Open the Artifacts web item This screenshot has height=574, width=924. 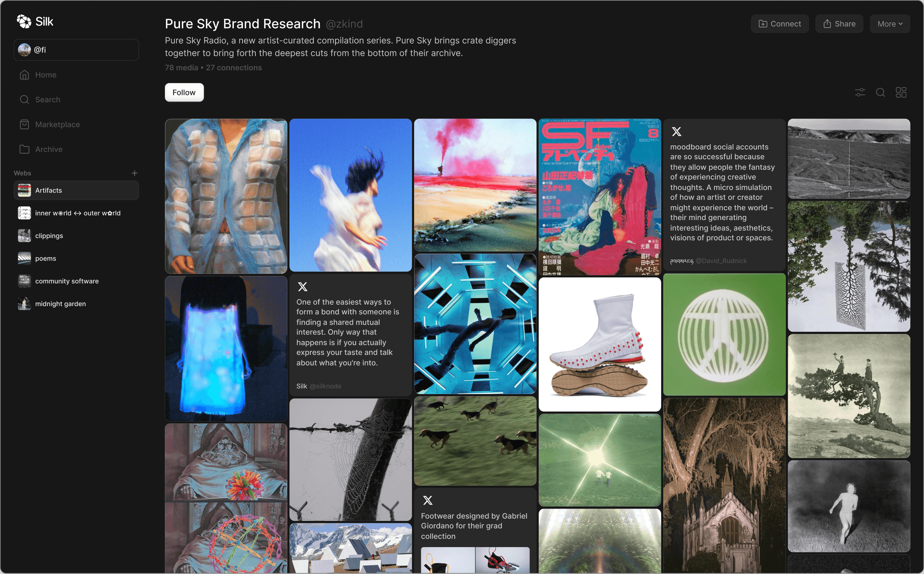click(75, 190)
